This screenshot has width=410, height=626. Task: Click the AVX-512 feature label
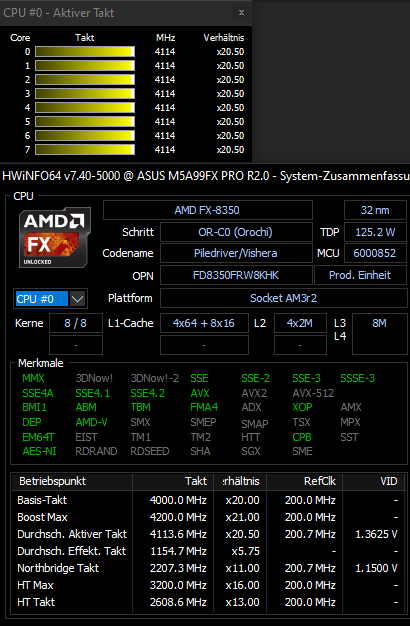313,393
